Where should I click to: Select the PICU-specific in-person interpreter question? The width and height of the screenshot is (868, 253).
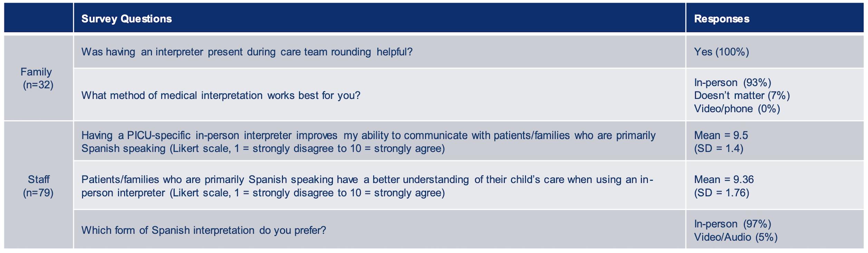click(x=368, y=142)
